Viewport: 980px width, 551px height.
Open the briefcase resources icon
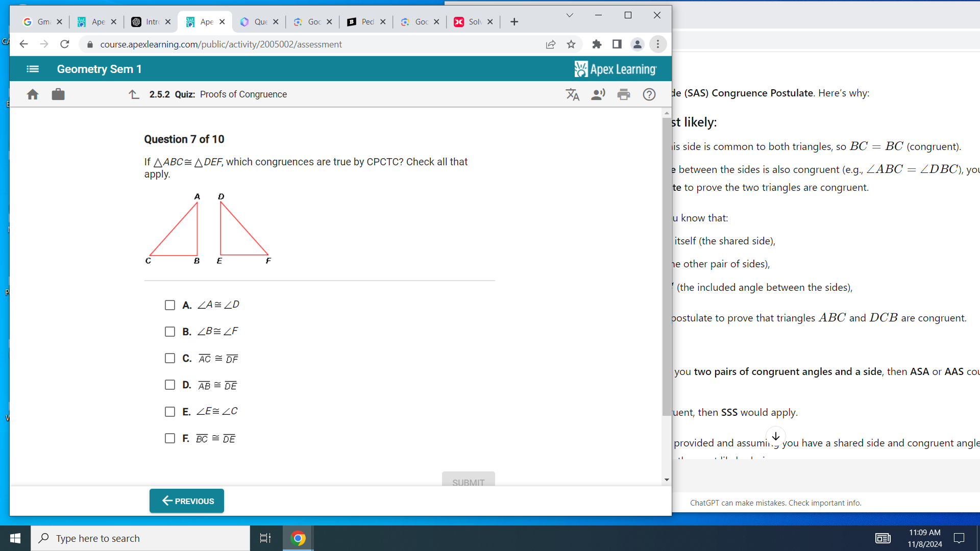pos(58,94)
